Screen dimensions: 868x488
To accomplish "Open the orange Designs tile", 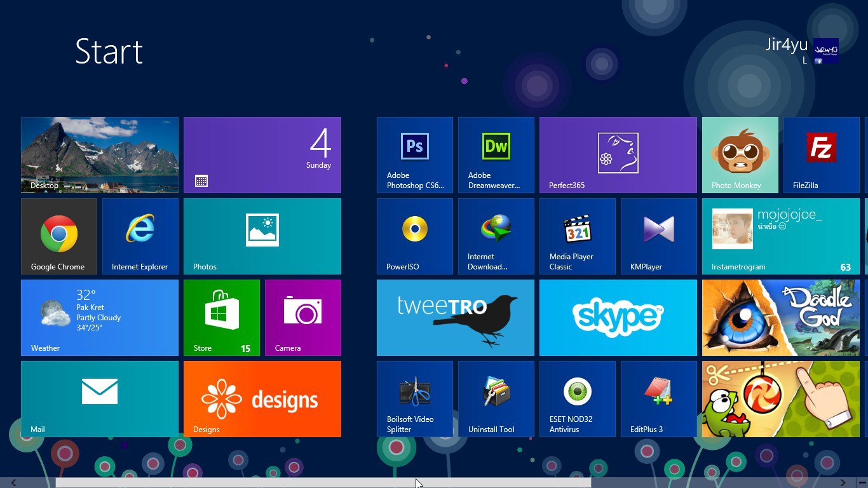I will click(262, 399).
